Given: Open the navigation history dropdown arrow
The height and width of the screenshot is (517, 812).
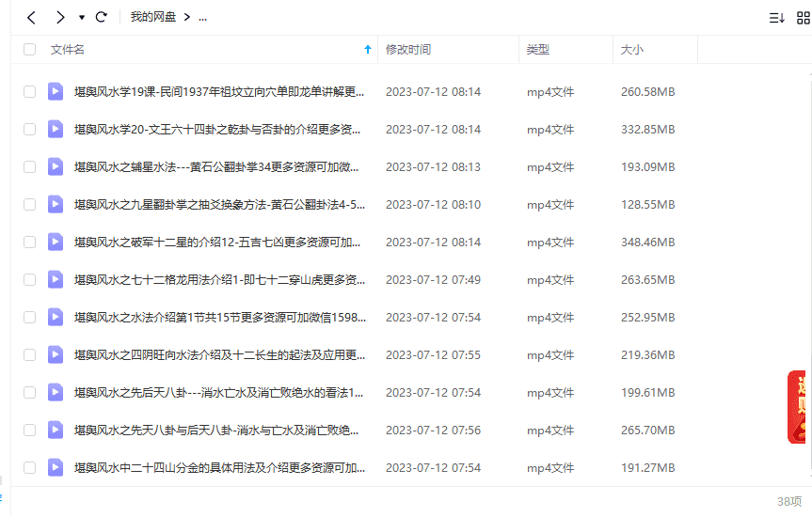Looking at the screenshot, I should point(82,18).
